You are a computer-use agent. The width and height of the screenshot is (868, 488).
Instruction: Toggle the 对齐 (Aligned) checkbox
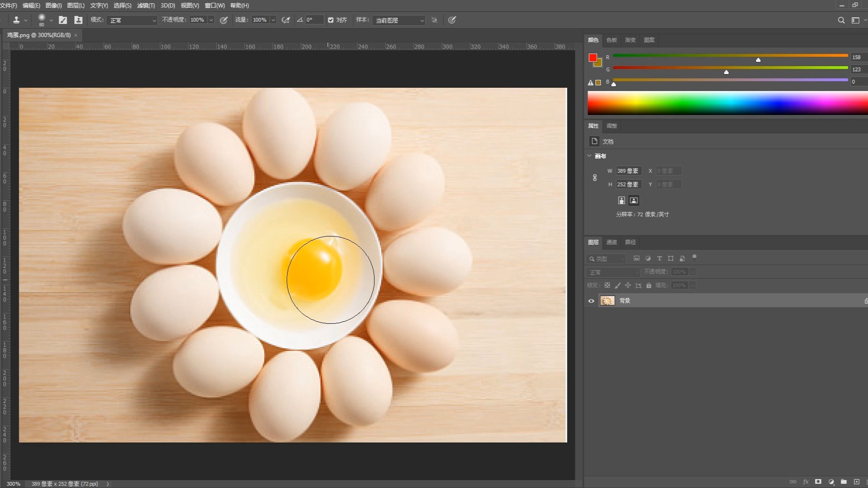(331, 20)
